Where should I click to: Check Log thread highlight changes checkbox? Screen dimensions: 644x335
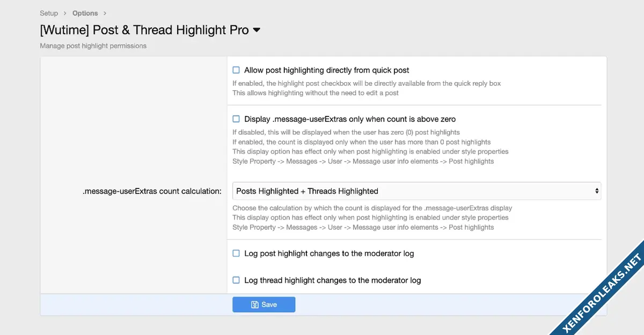point(236,280)
